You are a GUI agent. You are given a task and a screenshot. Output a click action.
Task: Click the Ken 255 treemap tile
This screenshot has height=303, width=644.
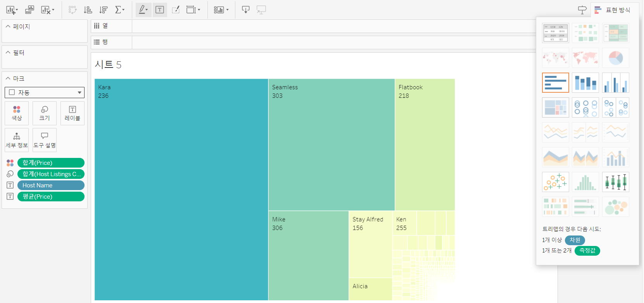click(x=405, y=223)
